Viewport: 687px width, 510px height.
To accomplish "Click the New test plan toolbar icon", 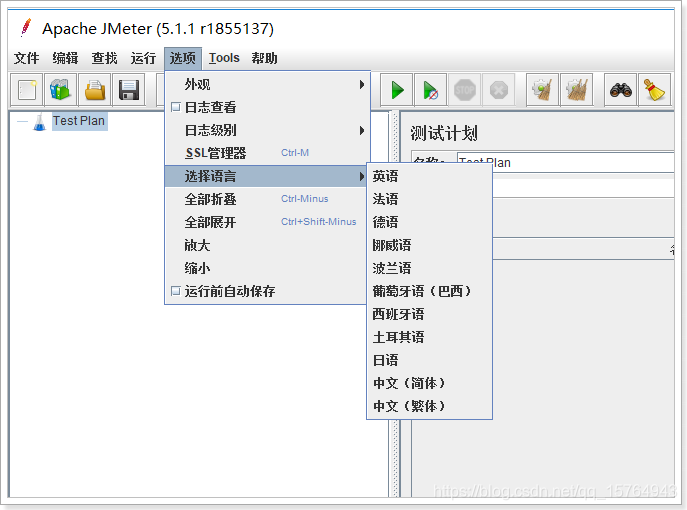I will [27, 90].
